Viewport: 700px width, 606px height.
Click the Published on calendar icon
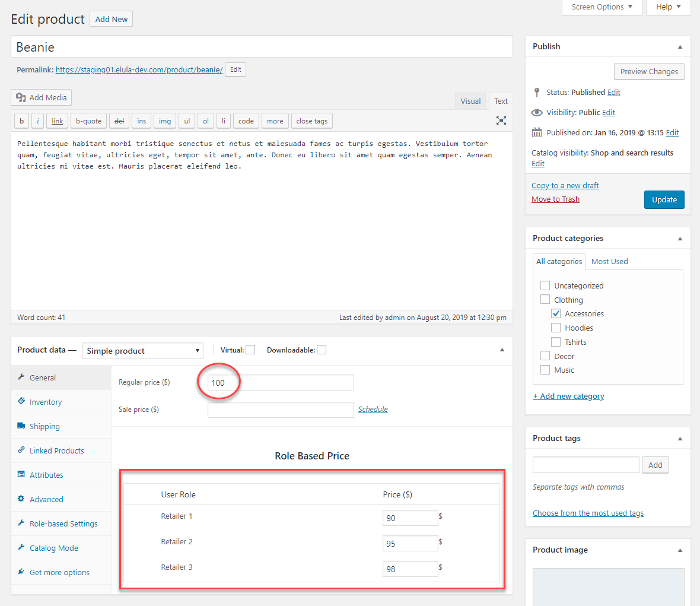coord(537,132)
